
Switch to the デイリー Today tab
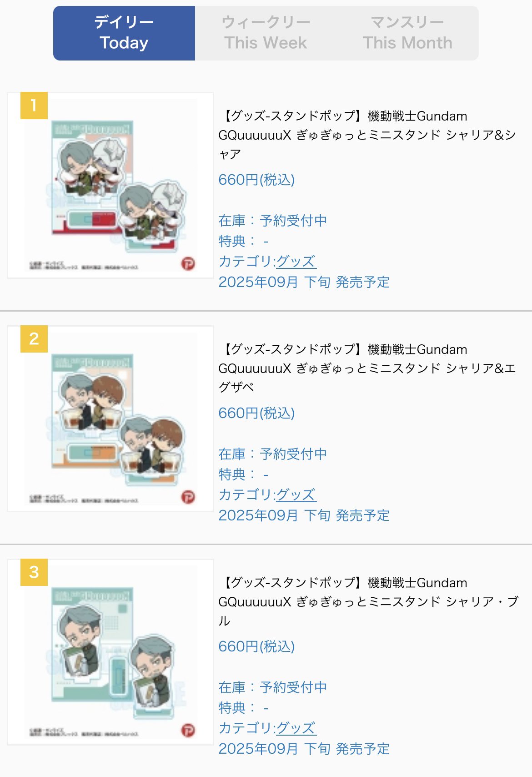[124, 33]
